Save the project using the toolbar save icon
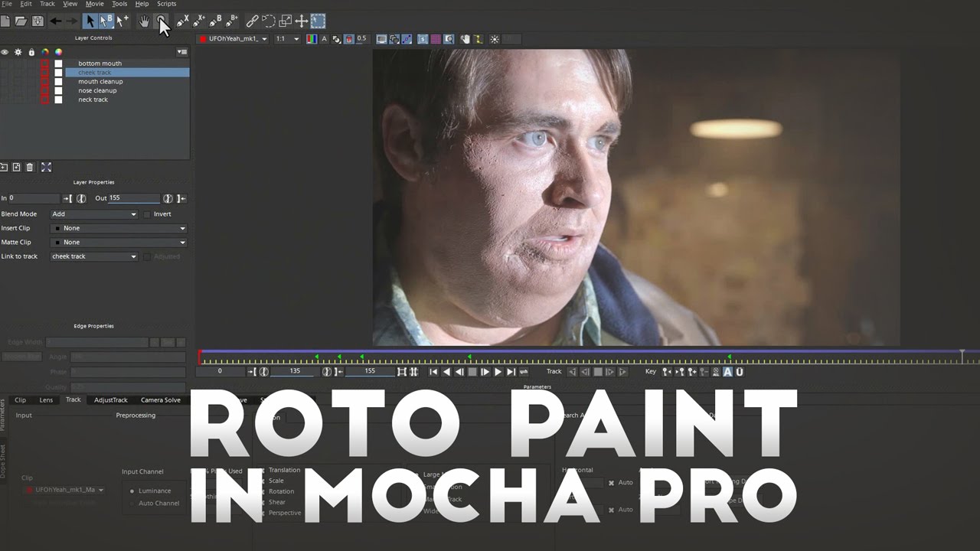 click(38, 21)
